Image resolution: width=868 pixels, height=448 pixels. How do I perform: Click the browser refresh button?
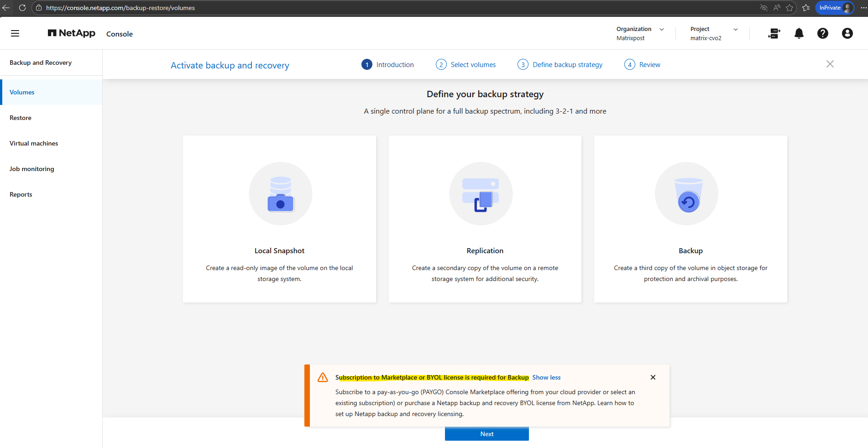coord(22,8)
